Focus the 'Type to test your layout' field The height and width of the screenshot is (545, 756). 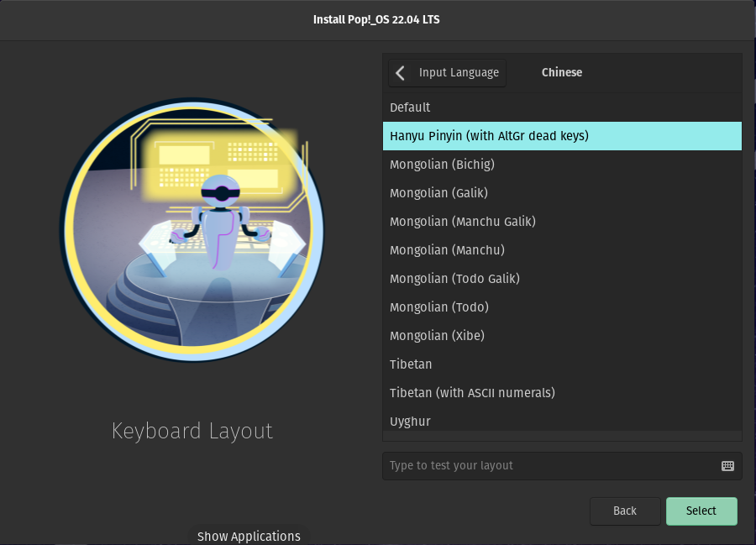562,466
